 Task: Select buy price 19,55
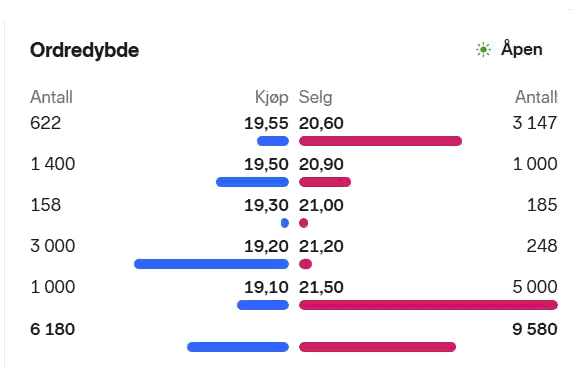pyautogui.click(x=266, y=123)
